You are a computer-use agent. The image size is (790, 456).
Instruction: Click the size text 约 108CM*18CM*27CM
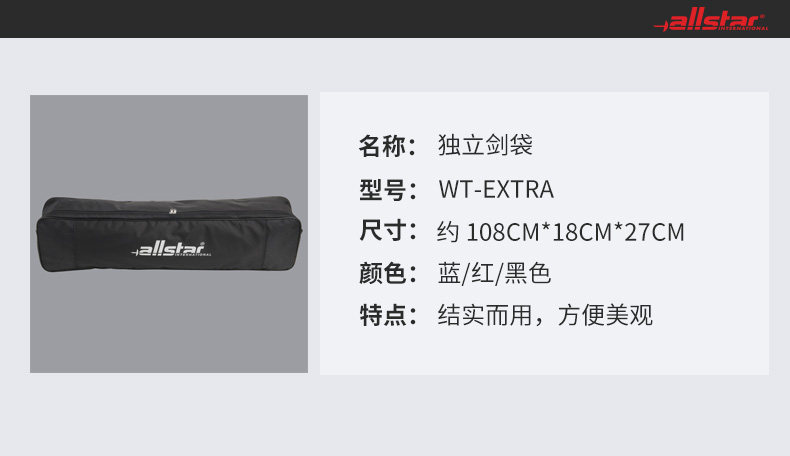coord(561,232)
